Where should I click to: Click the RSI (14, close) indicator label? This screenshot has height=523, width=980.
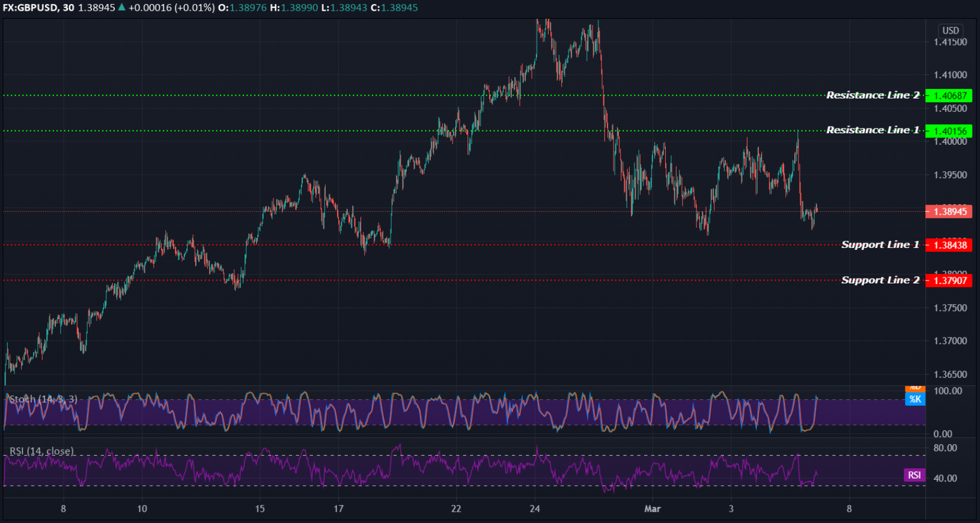tap(41, 451)
